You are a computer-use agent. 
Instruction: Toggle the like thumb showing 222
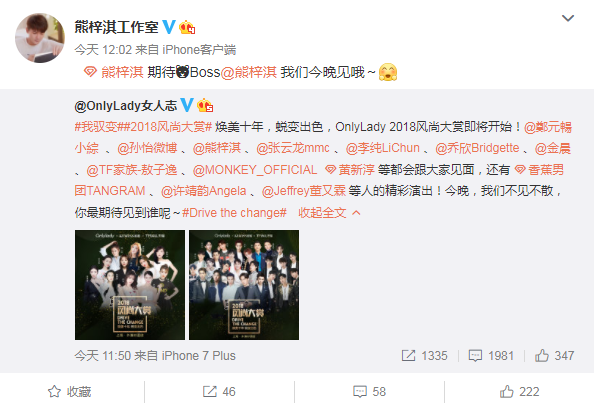[x=519, y=391]
